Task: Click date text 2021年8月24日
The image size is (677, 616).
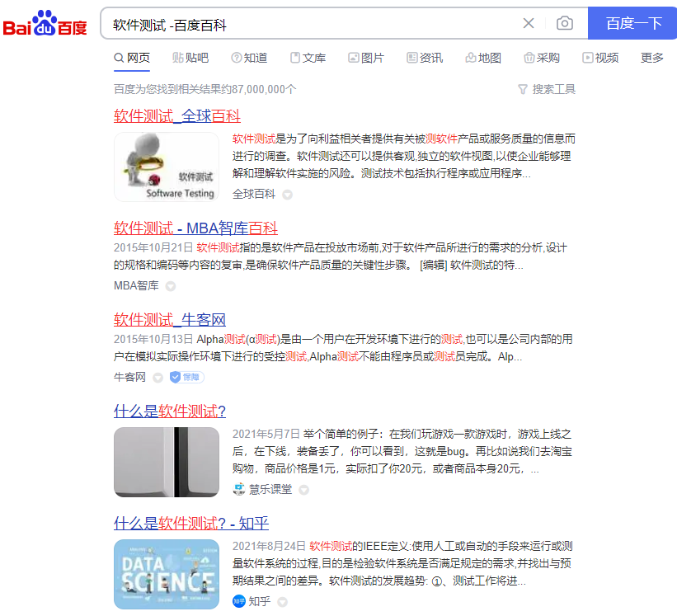Action: [x=269, y=547]
